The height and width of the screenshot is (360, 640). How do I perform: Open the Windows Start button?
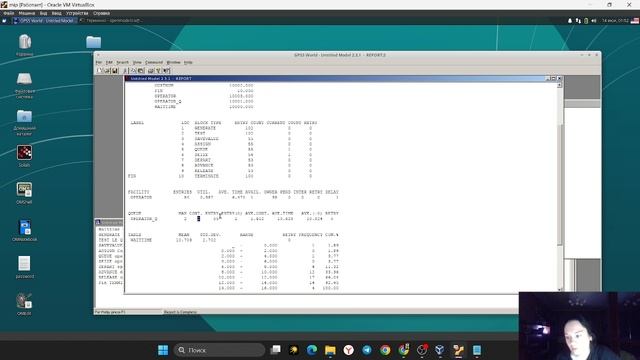163,350
